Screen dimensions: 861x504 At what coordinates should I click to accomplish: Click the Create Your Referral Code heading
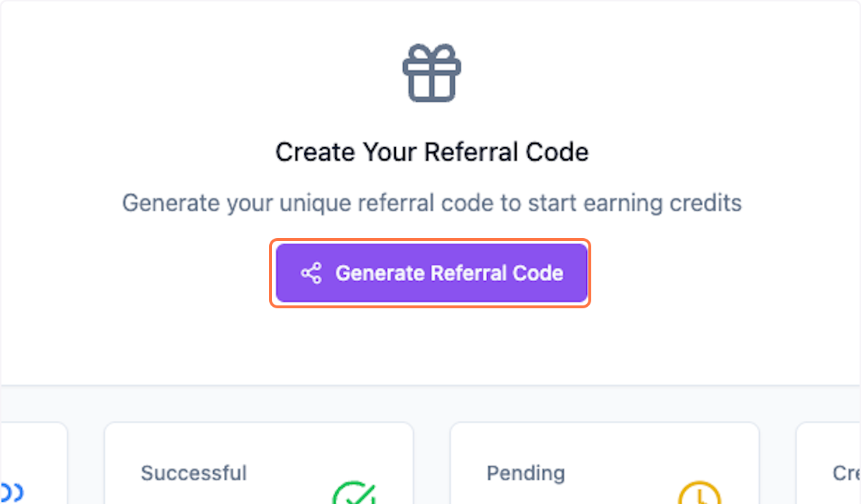[430, 151]
